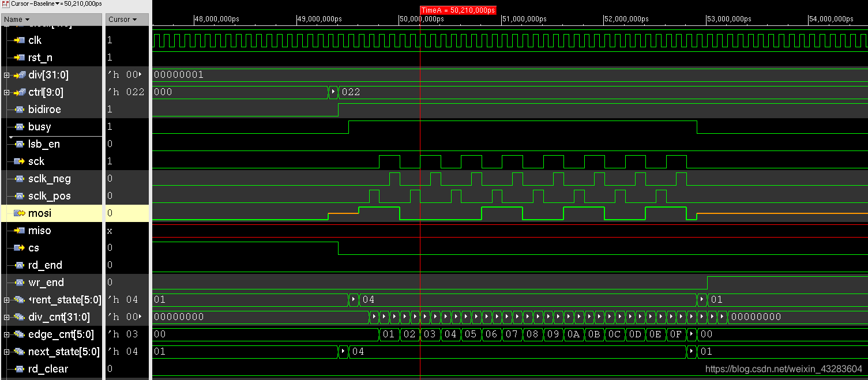Click the 48,000,000ps time ruler label
The image size is (868, 380).
point(216,19)
